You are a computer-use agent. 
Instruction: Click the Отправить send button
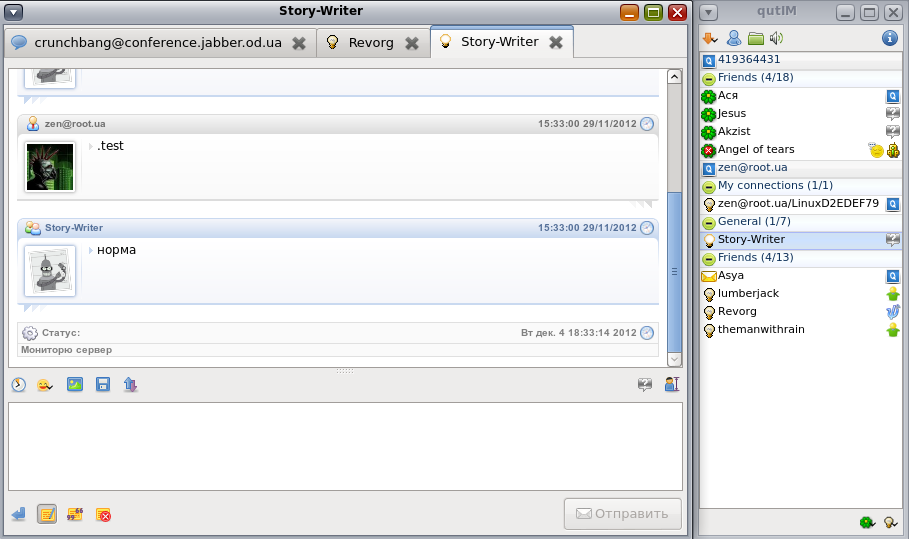(x=623, y=514)
